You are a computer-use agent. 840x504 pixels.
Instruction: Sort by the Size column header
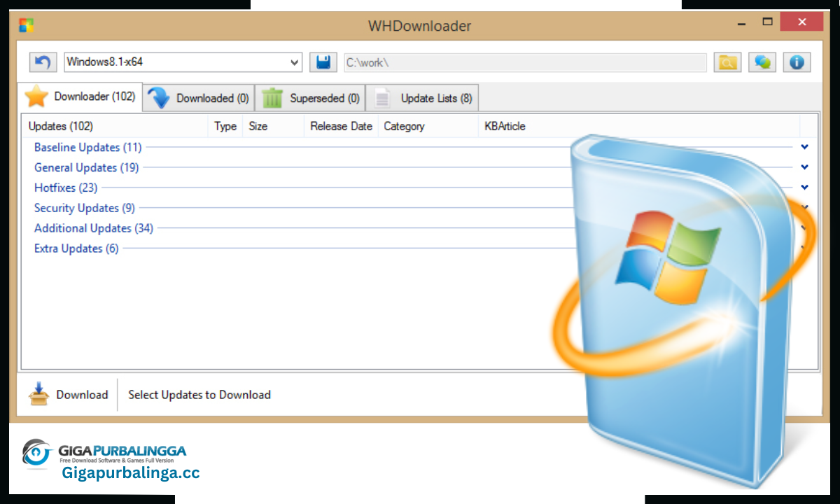[273, 126]
